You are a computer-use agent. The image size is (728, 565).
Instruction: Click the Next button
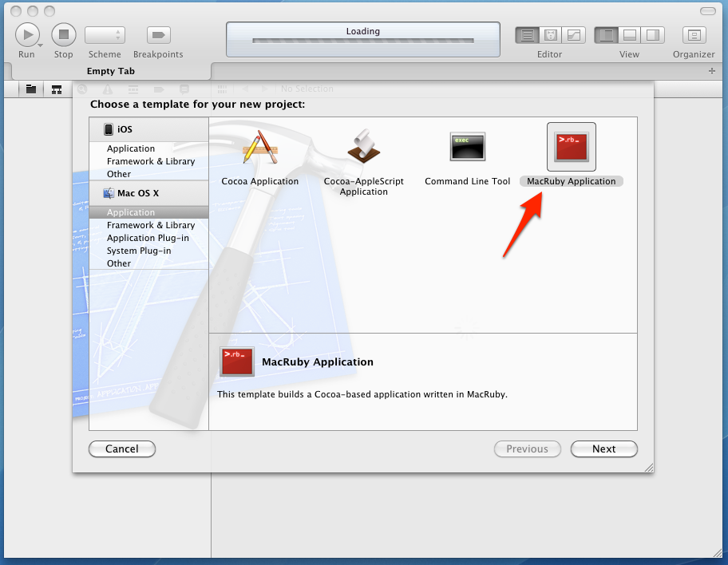coord(604,449)
